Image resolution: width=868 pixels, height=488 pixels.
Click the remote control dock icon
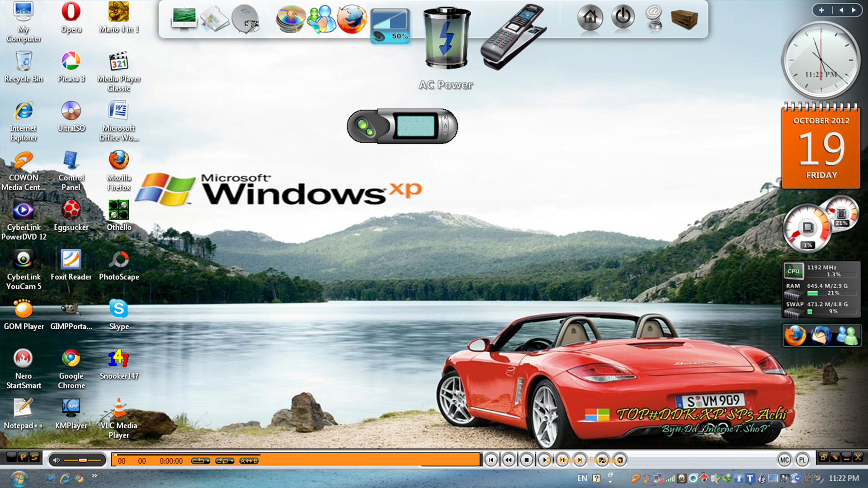(x=513, y=36)
